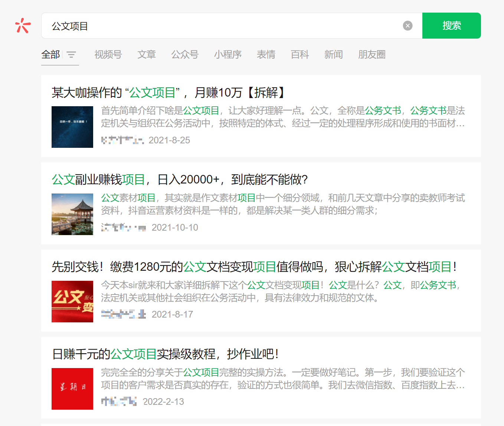Open the filter icon beside 全部

tap(71, 55)
